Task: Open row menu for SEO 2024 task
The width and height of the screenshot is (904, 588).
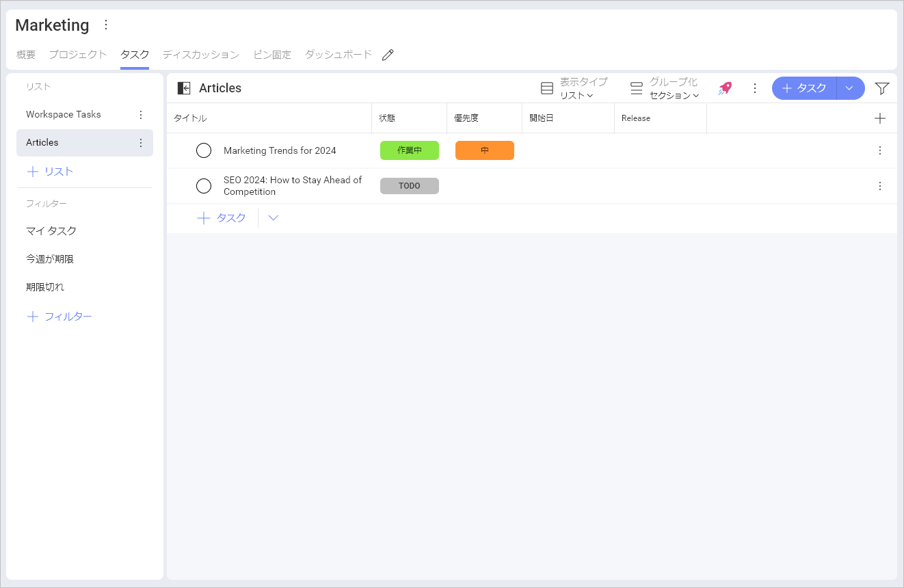Action: pos(880,186)
